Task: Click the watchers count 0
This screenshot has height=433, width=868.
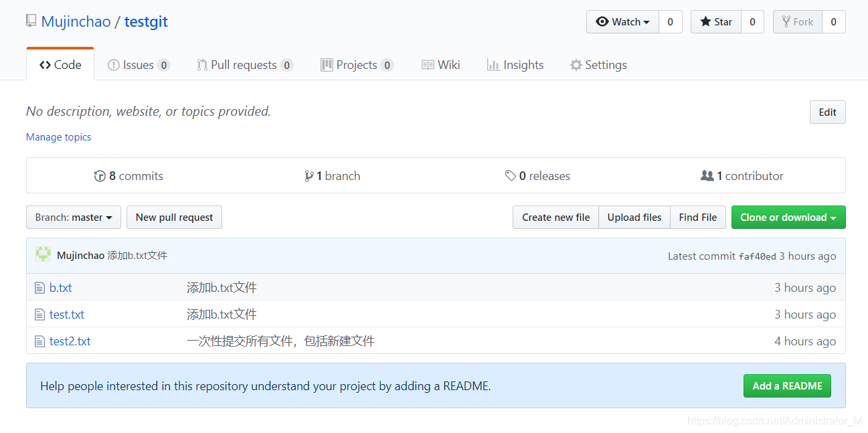Action: (x=670, y=21)
